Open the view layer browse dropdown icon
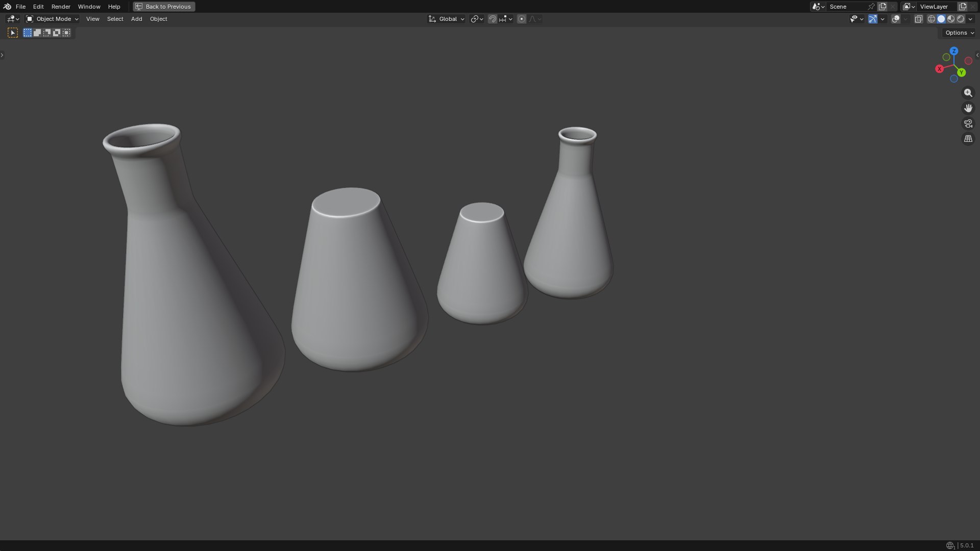 tap(909, 7)
